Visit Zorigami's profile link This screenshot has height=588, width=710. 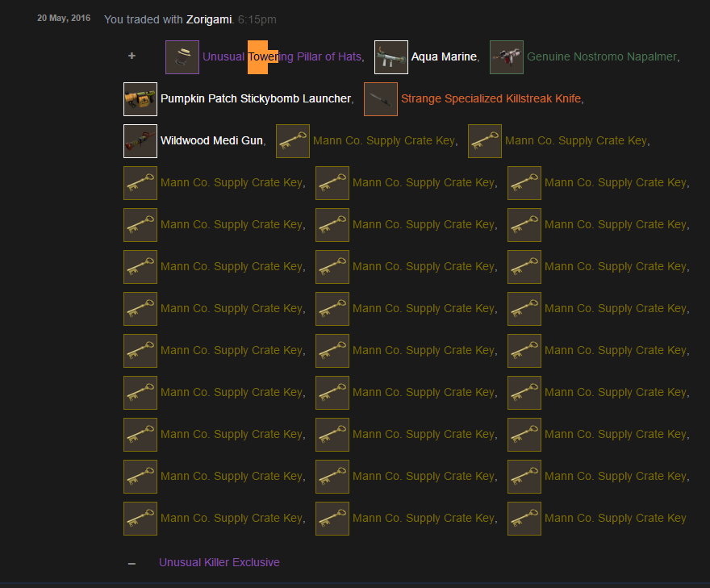click(x=209, y=19)
